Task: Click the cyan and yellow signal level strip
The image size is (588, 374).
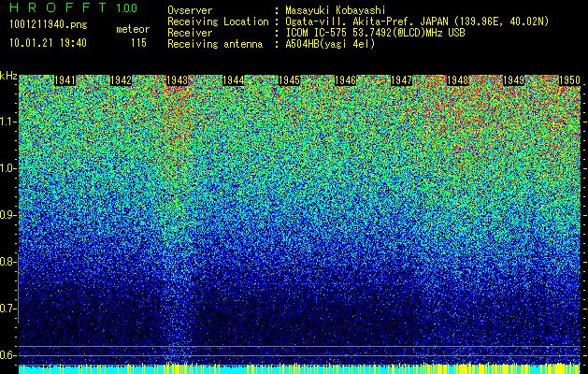Action: pyautogui.click(x=300, y=368)
